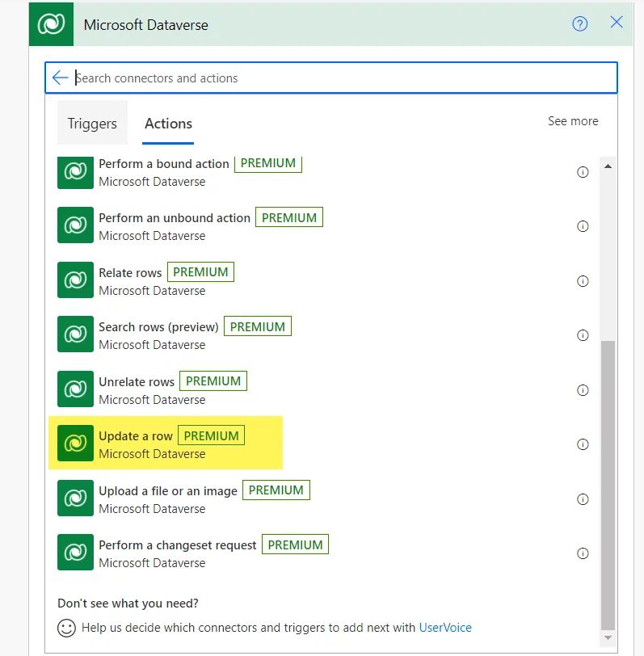Choose Perform an unbound action label
The image size is (644, 656).
pos(174,218)
